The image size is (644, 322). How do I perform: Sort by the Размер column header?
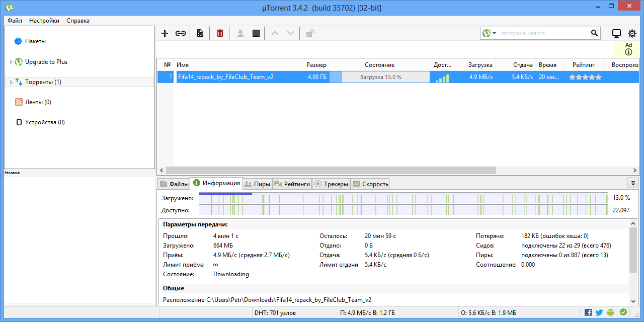316,65
